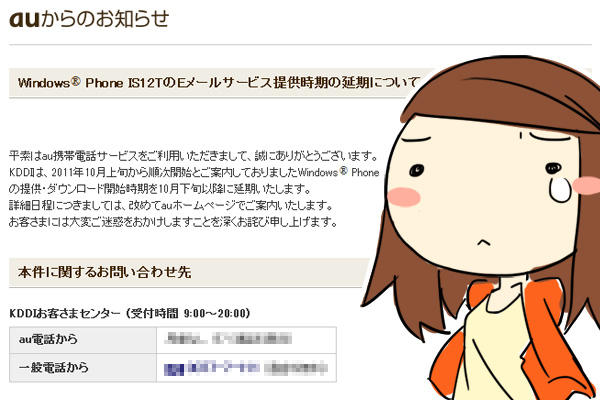The height and width of the screenshot is (400, 600).
Task: Click the auからのお知らせ page title
Action: click(89, 20)
